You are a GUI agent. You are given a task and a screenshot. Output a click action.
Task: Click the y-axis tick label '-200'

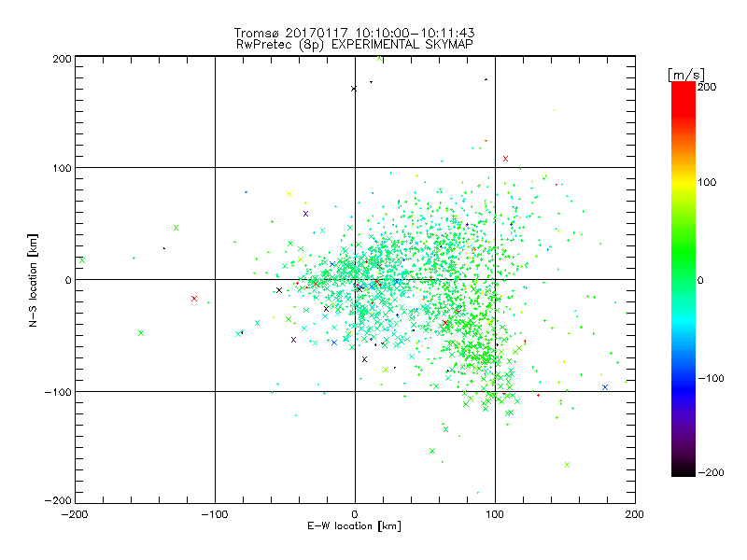point(58,500)
